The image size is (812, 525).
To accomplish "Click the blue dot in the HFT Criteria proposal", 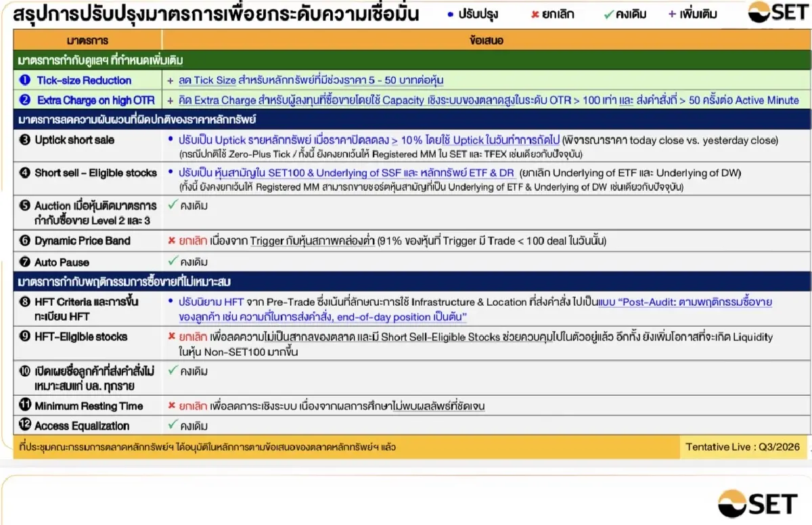I will [172, 302].
